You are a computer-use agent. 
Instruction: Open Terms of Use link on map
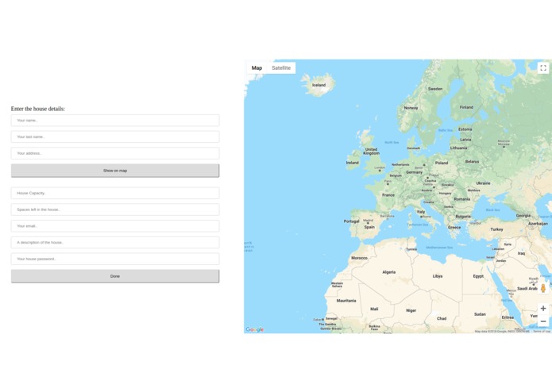pyautogui.click(x=542, y=331)
